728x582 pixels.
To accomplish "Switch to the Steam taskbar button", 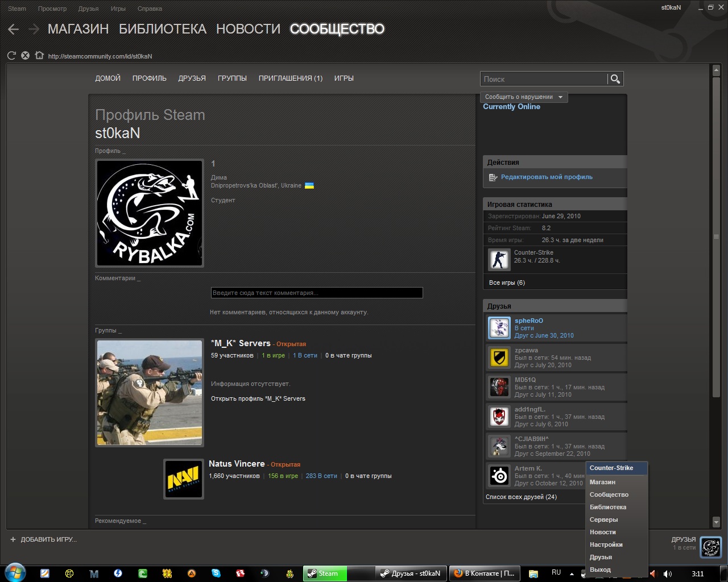I will (x=324, y=573).
